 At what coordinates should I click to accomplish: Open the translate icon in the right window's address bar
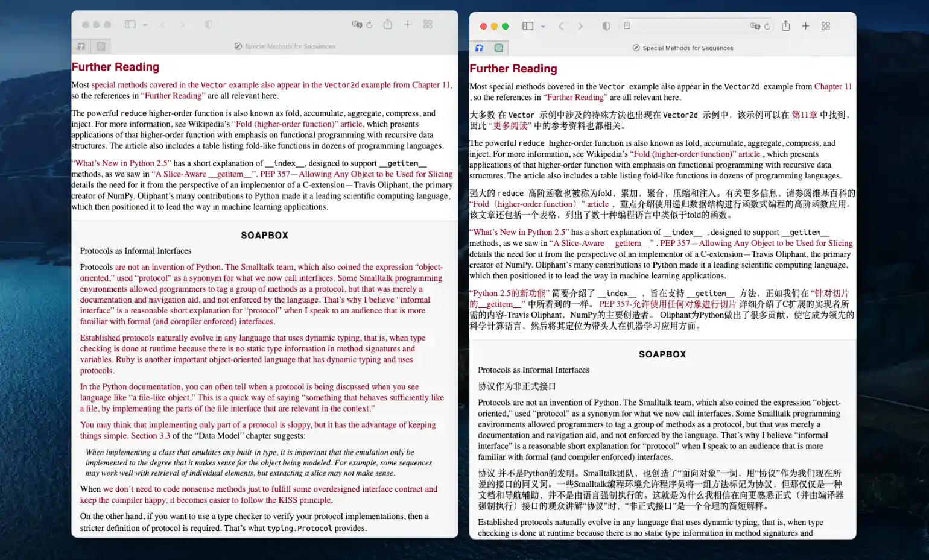pos(755,26)
